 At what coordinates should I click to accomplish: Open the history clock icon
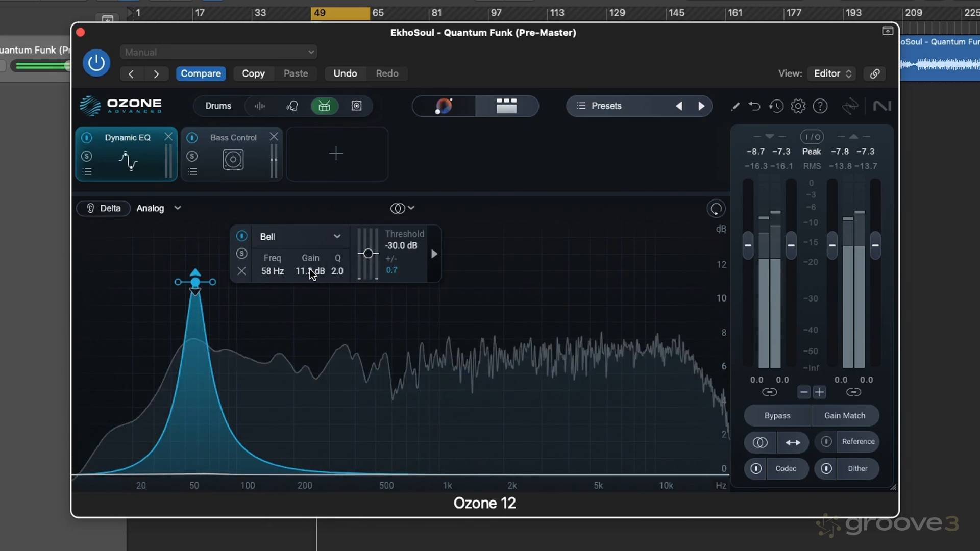[x=776, y=106]
